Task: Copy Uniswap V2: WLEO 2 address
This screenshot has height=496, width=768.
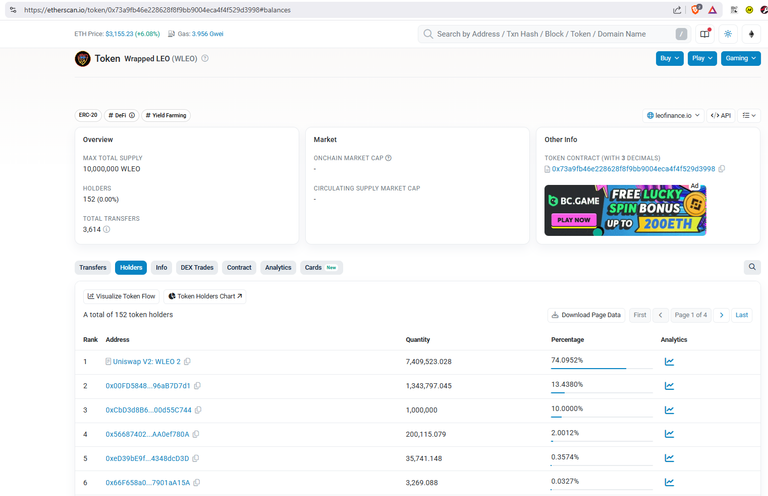Action: coord(187,361)
